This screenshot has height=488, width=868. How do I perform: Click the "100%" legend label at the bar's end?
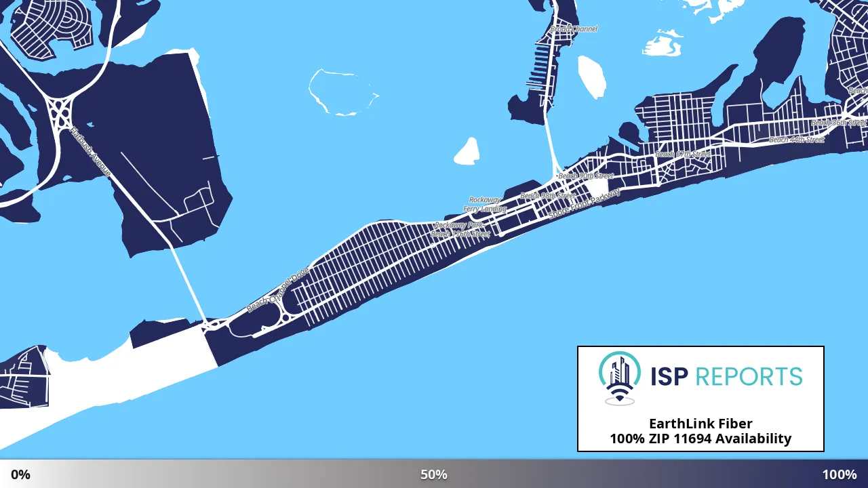[x=840, y=474]
